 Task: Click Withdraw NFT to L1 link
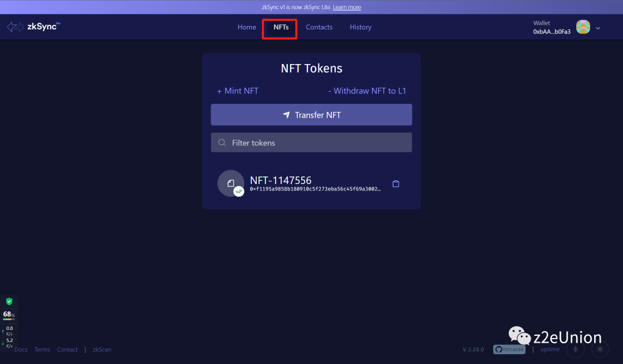pyautogui.click(x=367, y=91)
